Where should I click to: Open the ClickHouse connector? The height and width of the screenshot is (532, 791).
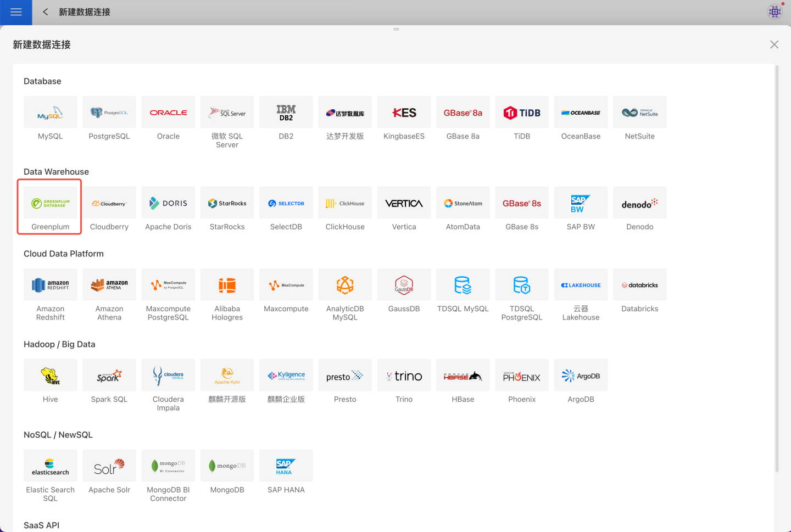coord(345,204)
